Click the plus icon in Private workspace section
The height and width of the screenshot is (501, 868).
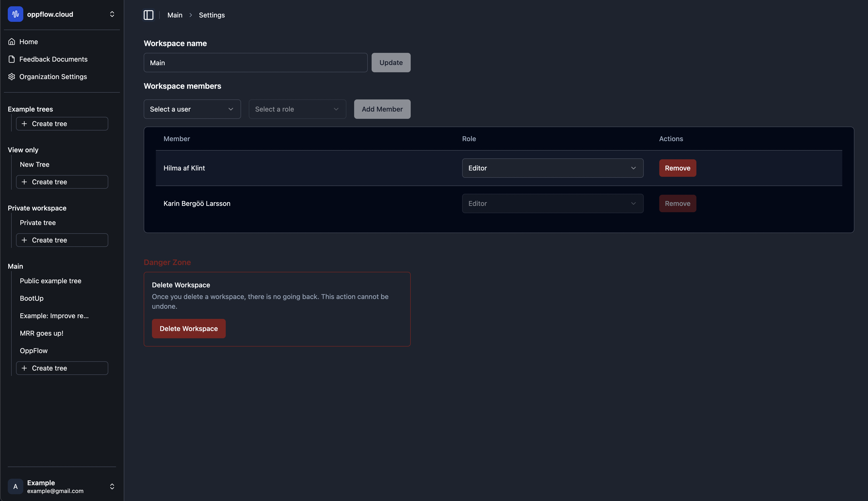(25, 240)
